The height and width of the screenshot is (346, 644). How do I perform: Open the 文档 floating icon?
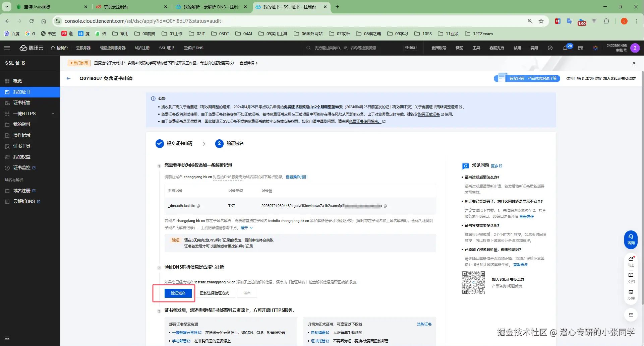(631, 278)
